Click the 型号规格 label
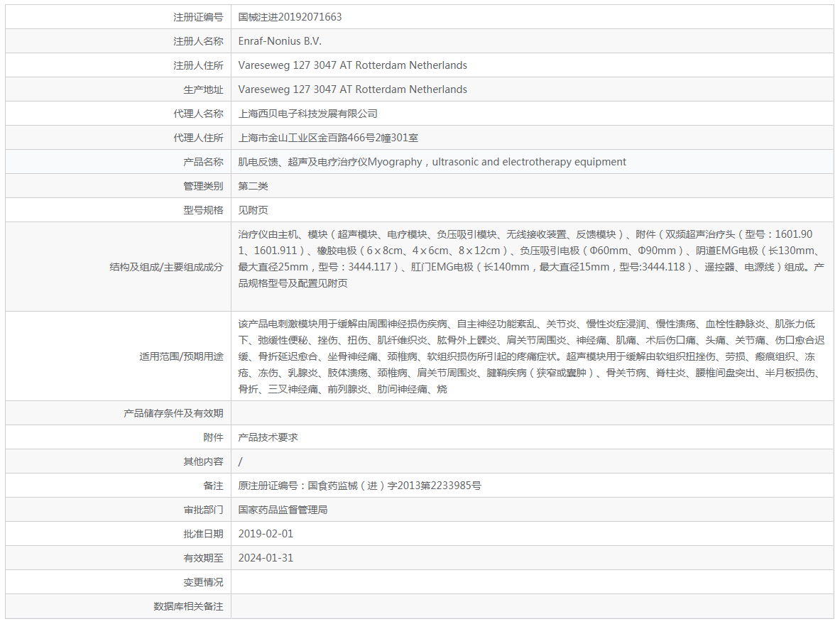This screenshot has height=624, width=840. [203, 210]
